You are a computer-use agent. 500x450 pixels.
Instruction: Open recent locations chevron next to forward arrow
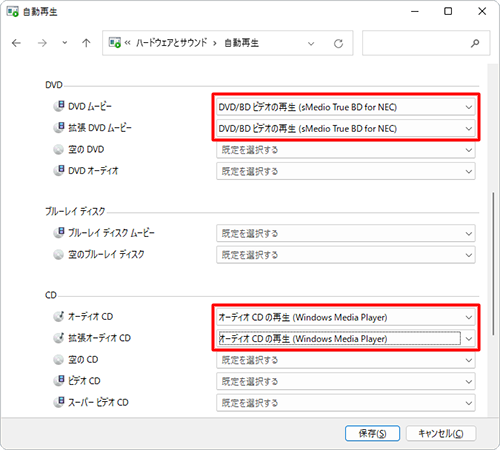tap(65, 43)
